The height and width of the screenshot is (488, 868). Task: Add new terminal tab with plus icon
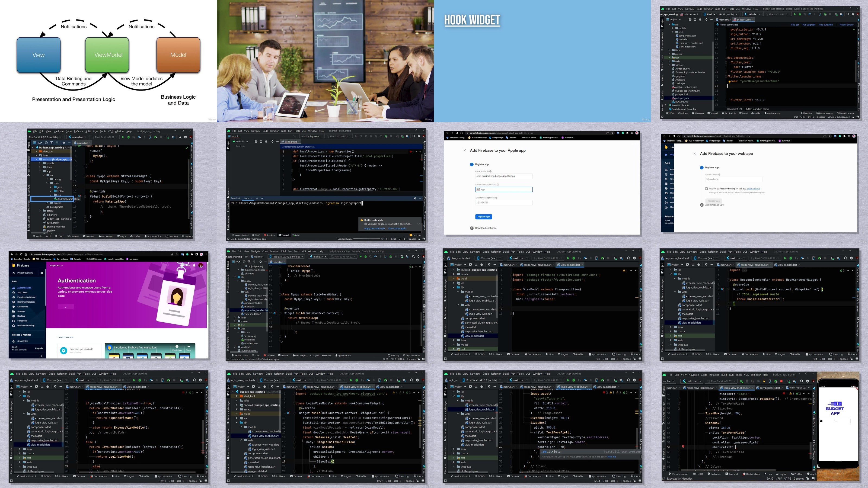point(257,198)
